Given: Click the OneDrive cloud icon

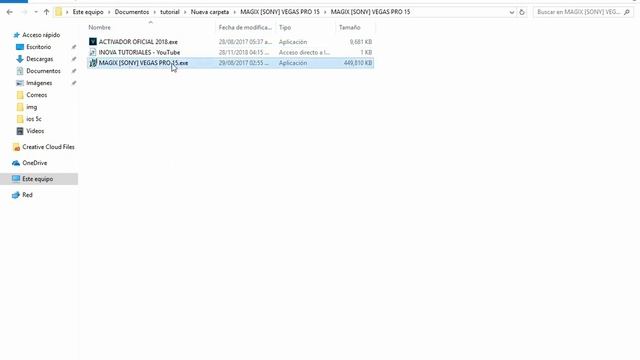Looking at the screenshot, I should click(x=16, y=163).
